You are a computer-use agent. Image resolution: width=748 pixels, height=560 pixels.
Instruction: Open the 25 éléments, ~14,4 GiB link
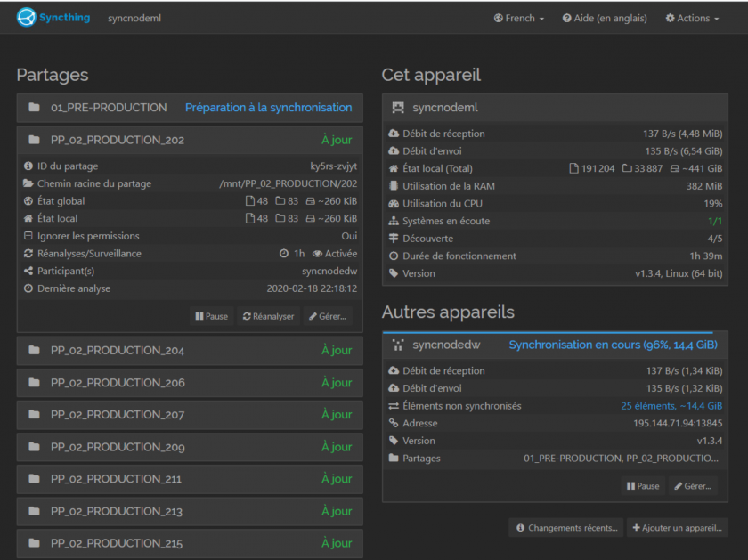click(x=671, y=406)
